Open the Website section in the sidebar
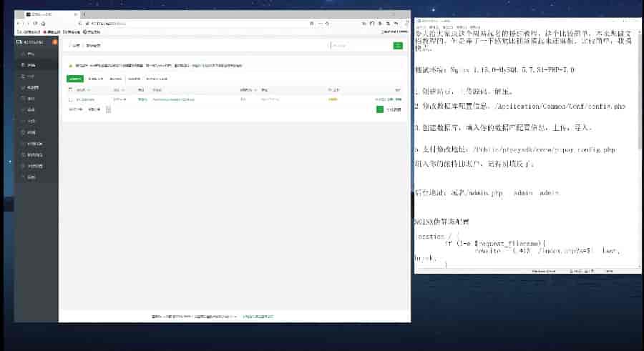Image resolution: width=644 pixels, height=351 pixels. (31, 64)
